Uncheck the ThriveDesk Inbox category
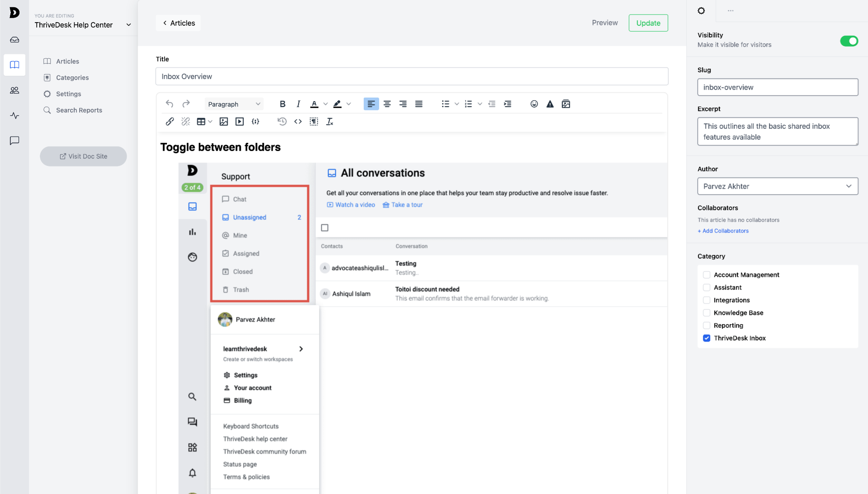868x494 pixels. click(x=707, y=338)
